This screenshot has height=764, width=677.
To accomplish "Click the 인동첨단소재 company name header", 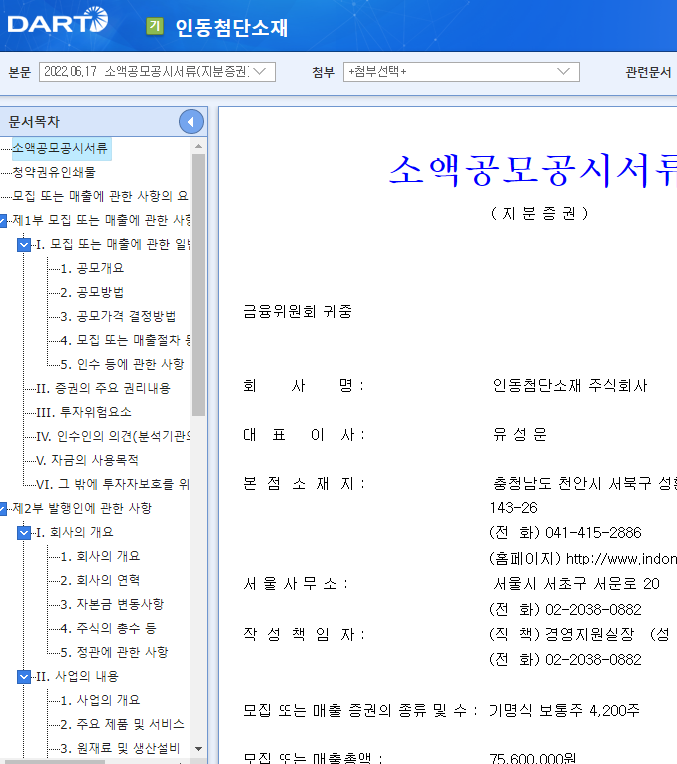I will click(x=232, y=27).
